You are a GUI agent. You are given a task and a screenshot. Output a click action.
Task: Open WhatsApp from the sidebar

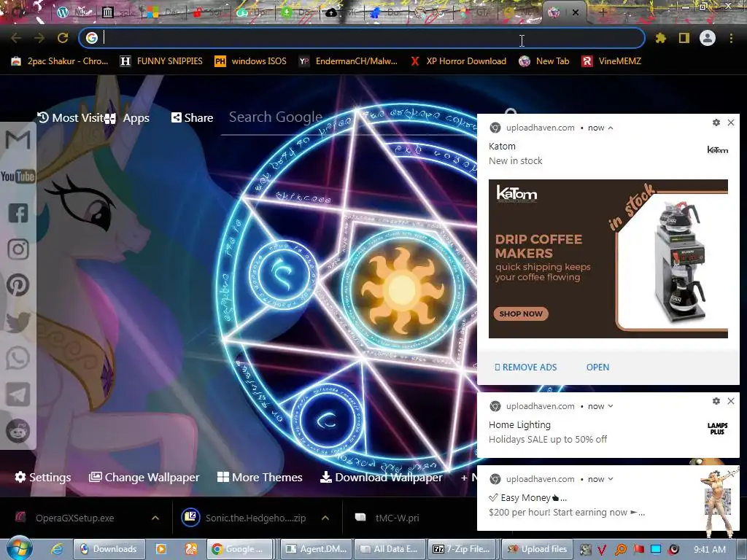click(x=18, y=358)
